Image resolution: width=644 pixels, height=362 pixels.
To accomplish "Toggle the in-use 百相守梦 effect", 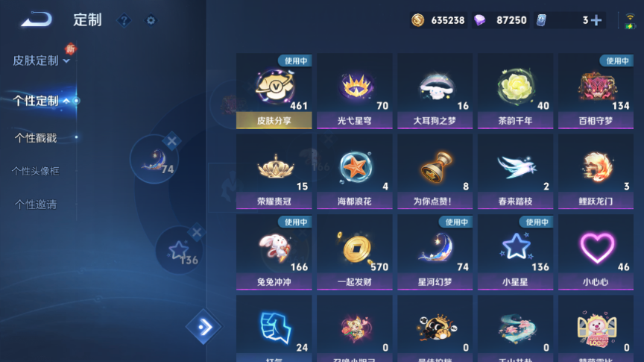I will point(596,91).
